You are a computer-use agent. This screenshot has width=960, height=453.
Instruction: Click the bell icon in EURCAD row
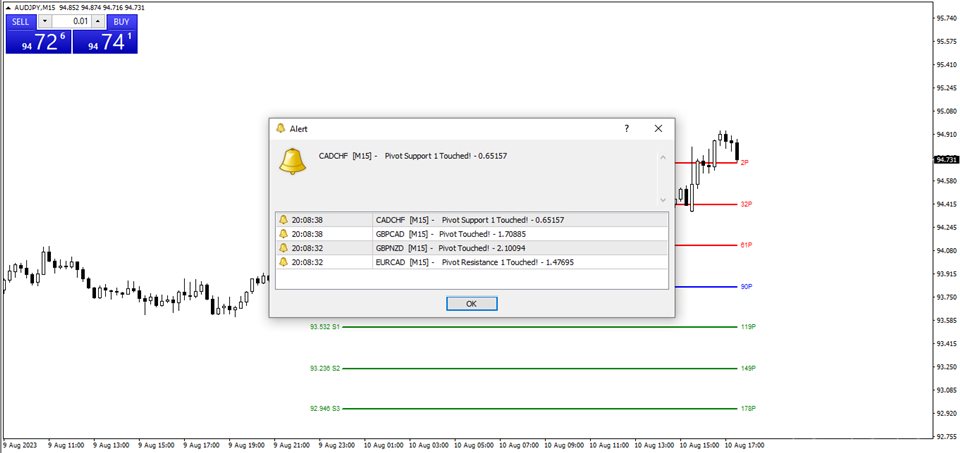pyautogui.click(x=283, y=262)
